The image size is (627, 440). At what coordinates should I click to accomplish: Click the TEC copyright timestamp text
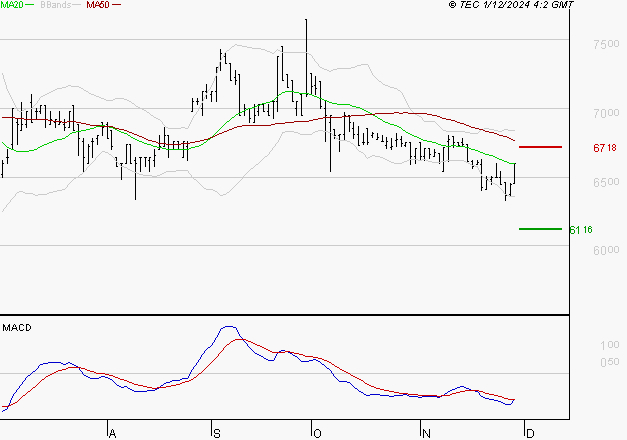coord(511,5)
